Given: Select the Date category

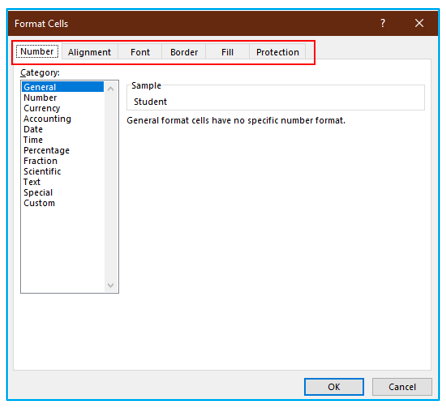Looking at the screenshot, I should (x=63, y=129).
